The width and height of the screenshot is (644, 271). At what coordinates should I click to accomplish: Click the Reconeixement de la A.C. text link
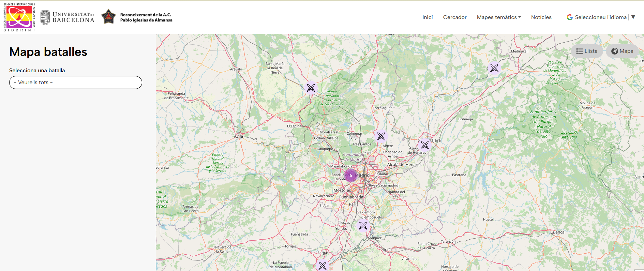(x=146, y=17)
